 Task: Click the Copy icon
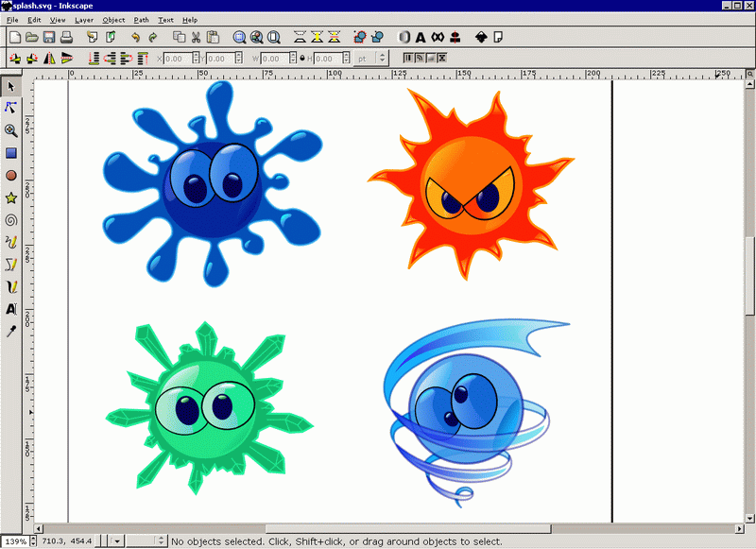pos(179,37)
